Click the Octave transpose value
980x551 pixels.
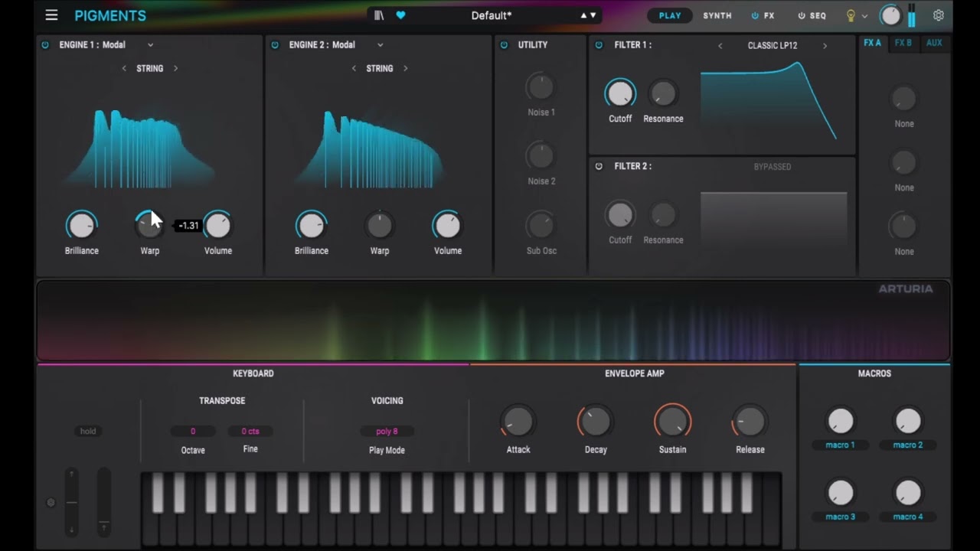(193, 432)
